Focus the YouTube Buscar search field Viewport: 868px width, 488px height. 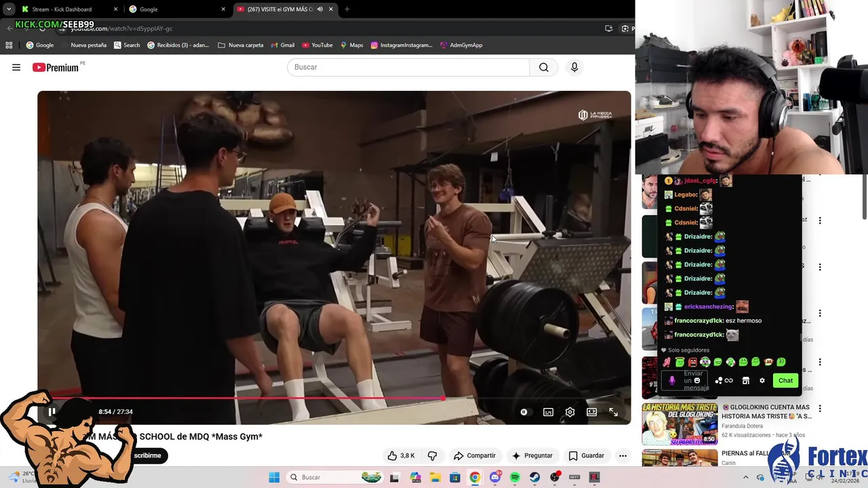pos(408,67)
